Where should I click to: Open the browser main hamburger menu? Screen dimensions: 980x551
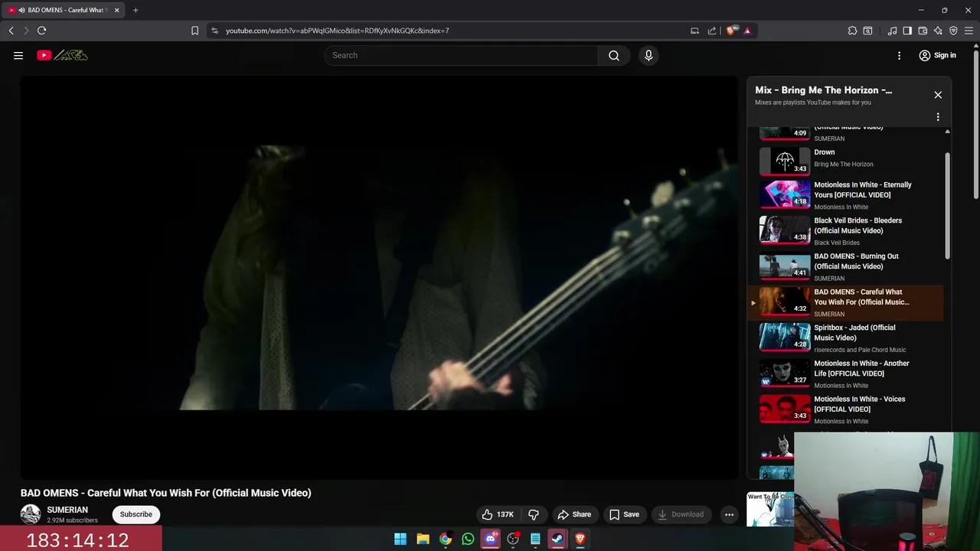(969, 31)
